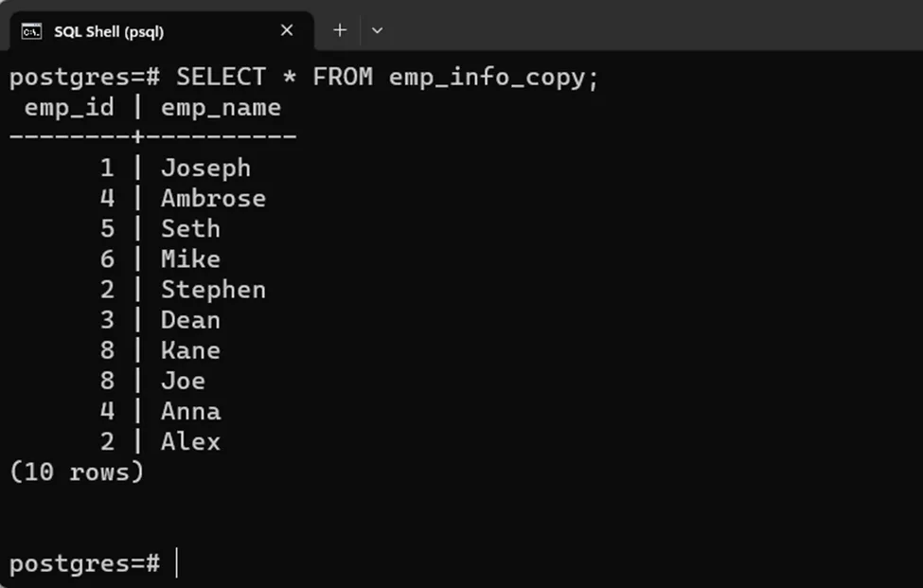Click the Joe row entry
This screenshot has width=923, height=588.
pos(183,381)
